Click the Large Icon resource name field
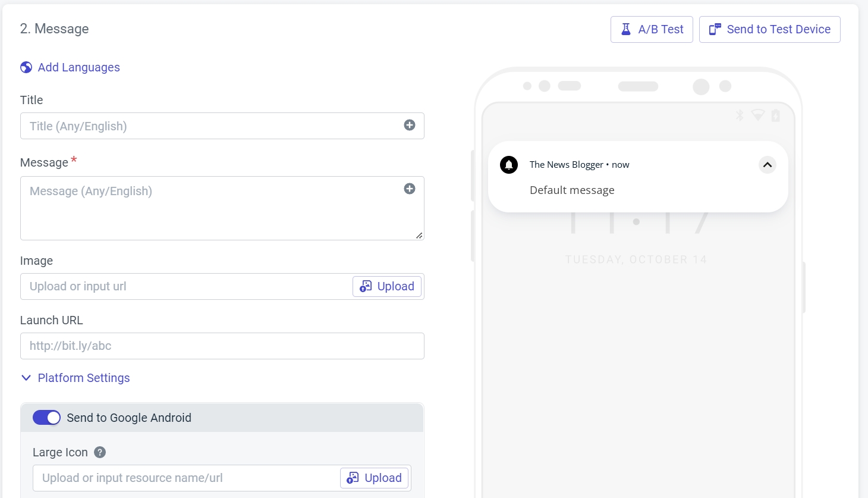 tap(184, 478)
